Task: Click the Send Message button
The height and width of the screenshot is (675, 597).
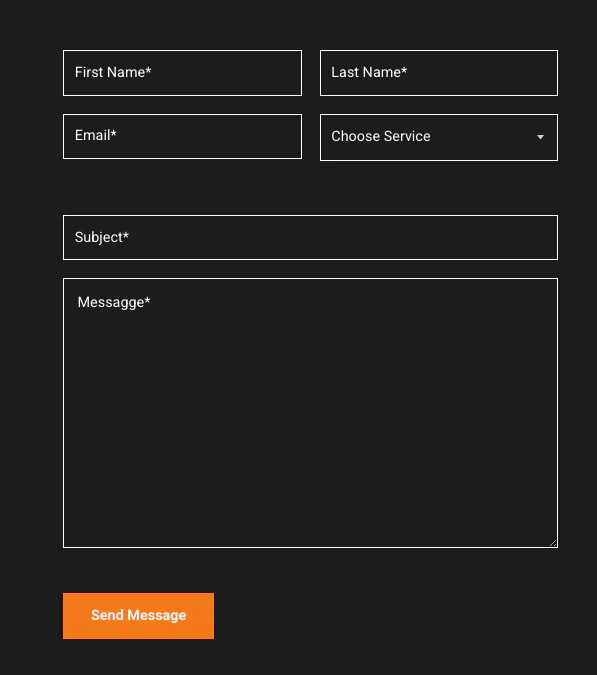Action: [138, 616]
